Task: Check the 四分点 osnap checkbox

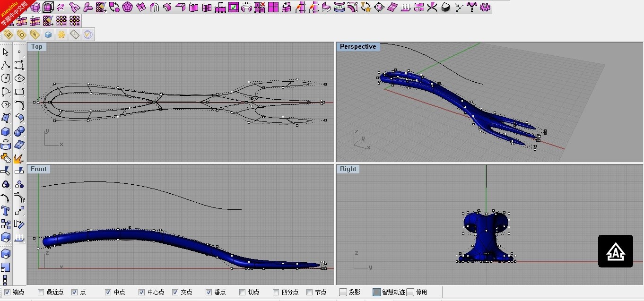Action: click(276, 292)
